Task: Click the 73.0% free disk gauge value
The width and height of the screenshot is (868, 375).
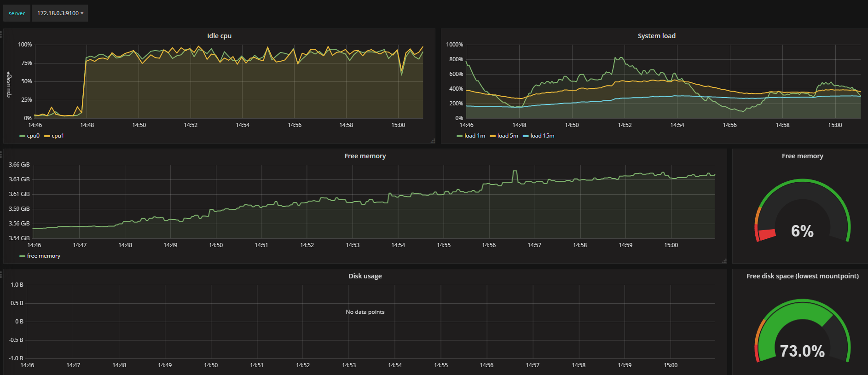Action: pos(802,351)
